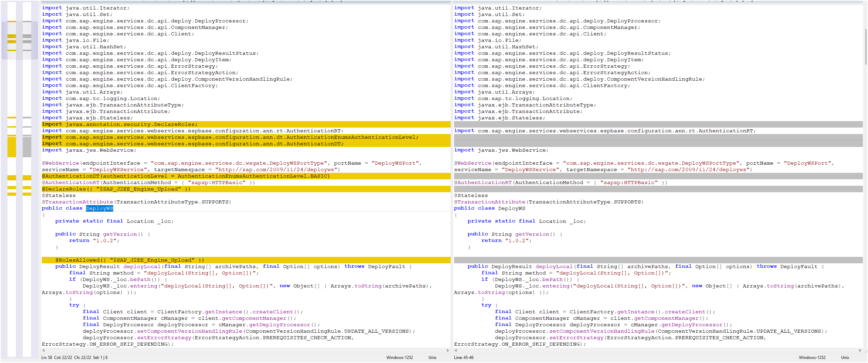The width and height of the screenshot is (868, 363).
Task: Click 'Unix' EOL indicator in left pane status bar
Action: 432,358
